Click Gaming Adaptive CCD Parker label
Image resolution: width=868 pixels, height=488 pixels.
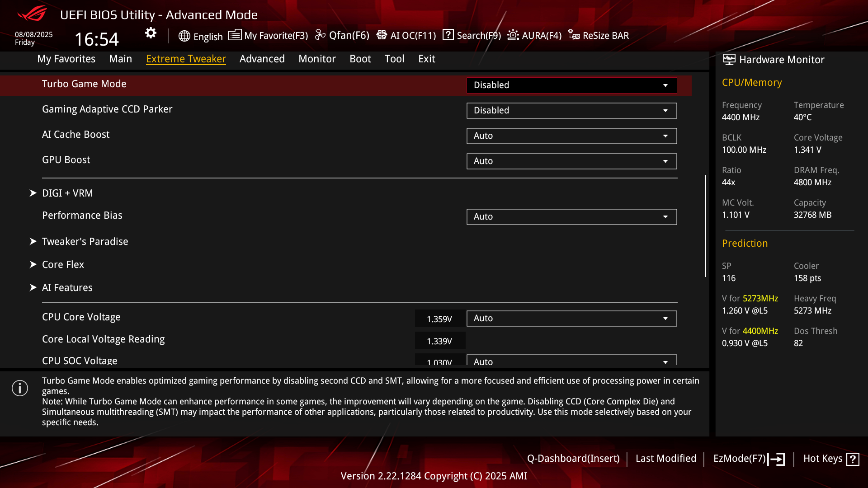[107, 109]
